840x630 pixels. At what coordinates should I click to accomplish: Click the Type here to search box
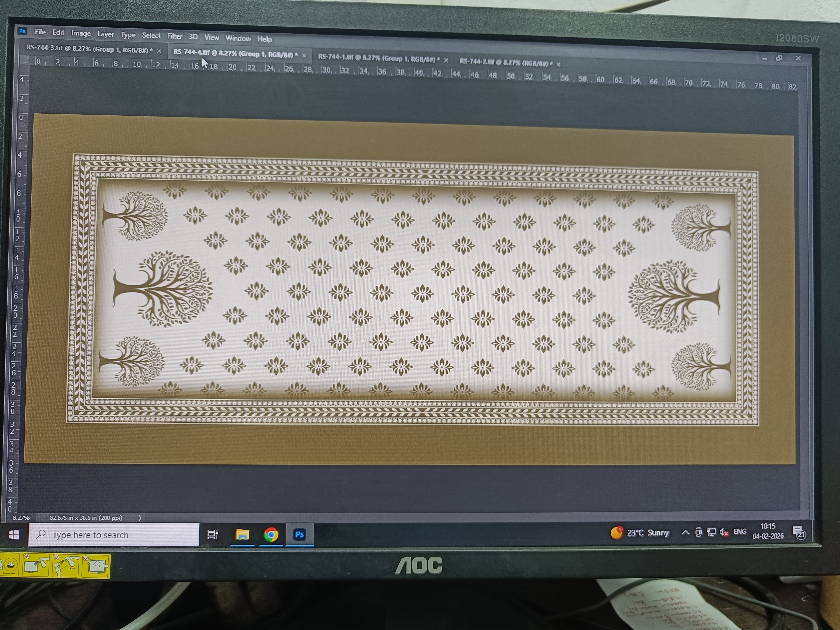(x=114, y=535)
